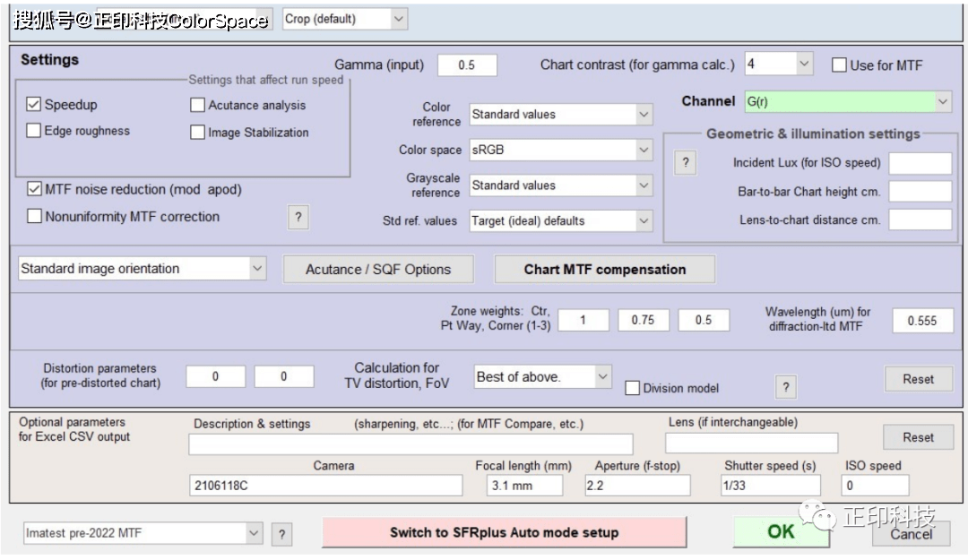Switch to SFRplus Auto mode setup
Viewport: 968px width, 560px height.
(x=504, y=532)
